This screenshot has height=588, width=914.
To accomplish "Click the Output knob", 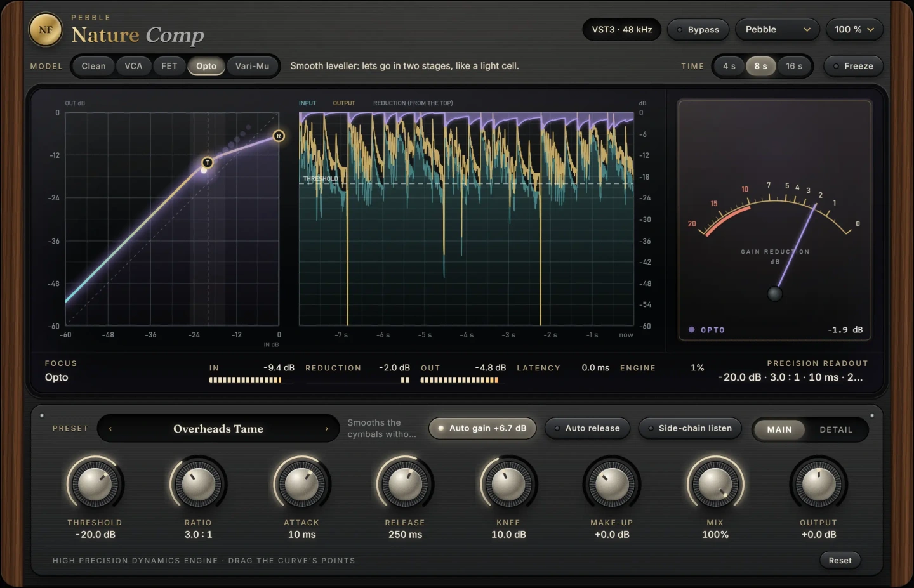I will click(x=819, y=485).
